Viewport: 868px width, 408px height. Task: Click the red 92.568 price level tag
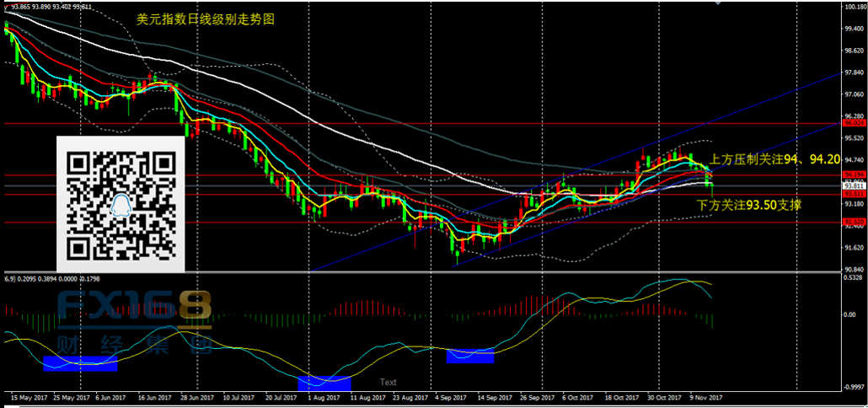pos(853,223)
